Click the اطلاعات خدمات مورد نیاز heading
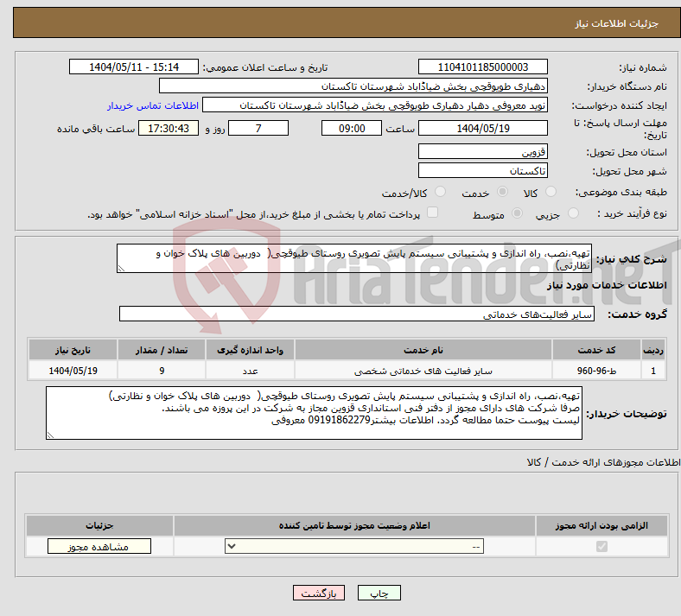 coord(607,285)
